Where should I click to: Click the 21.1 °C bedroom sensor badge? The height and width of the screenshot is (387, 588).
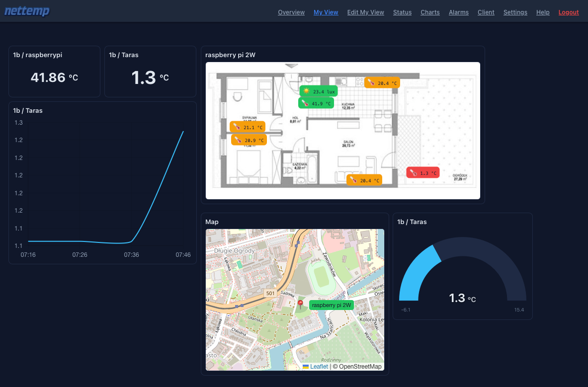pos(248,127)
